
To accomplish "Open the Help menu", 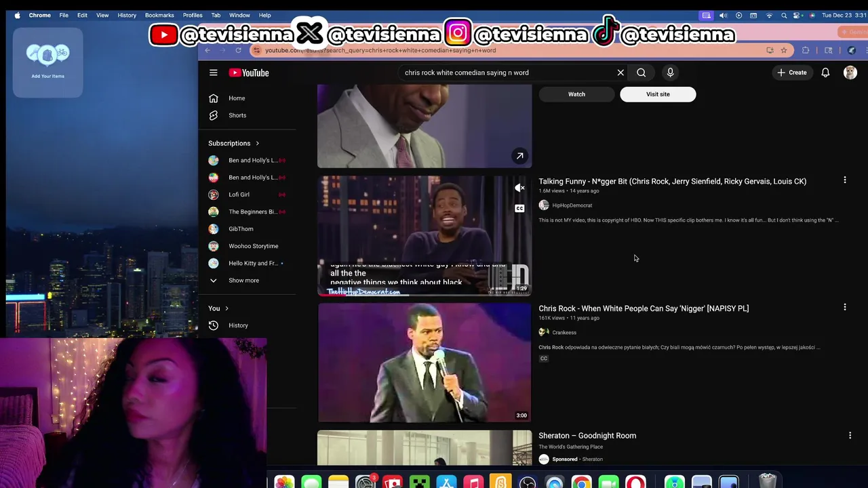I will 265,15.
